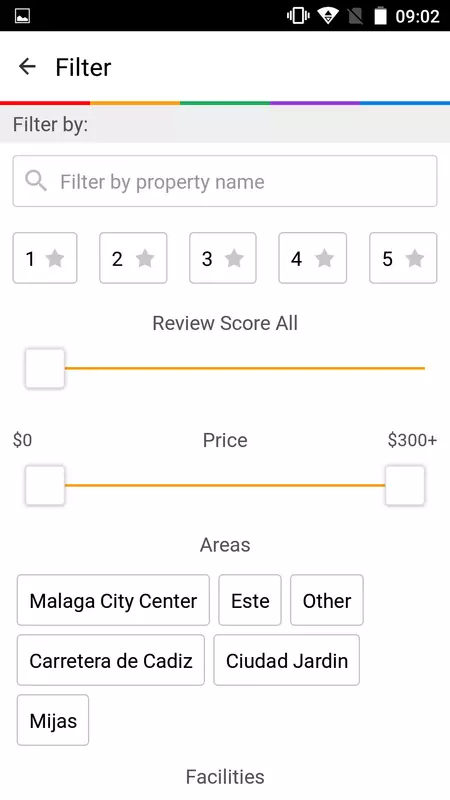
Task: Toggle the 2 star rating filter
Action: (x=133, y=258)
